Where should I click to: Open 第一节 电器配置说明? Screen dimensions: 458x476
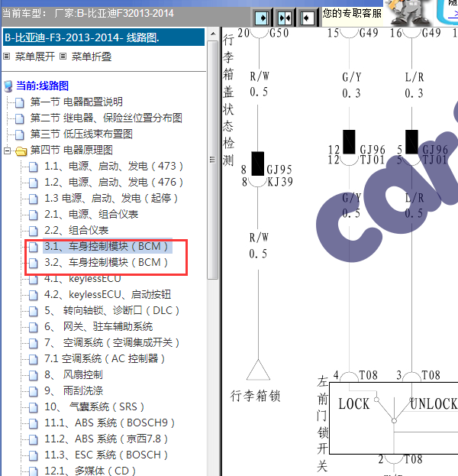(x=76, y=102)
